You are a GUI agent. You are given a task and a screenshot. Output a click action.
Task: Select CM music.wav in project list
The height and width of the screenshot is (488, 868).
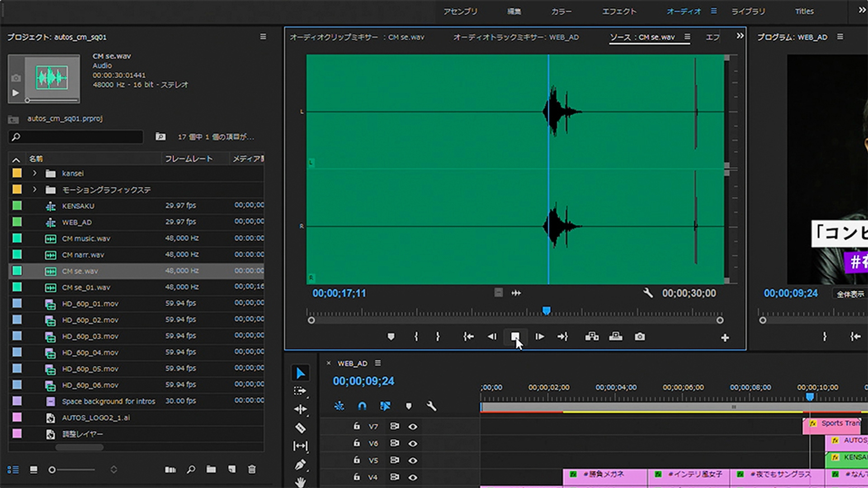(86, 239)
